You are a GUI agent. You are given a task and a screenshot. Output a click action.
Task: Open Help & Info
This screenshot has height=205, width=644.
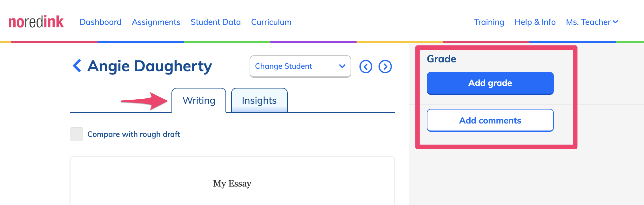[535, 22]
